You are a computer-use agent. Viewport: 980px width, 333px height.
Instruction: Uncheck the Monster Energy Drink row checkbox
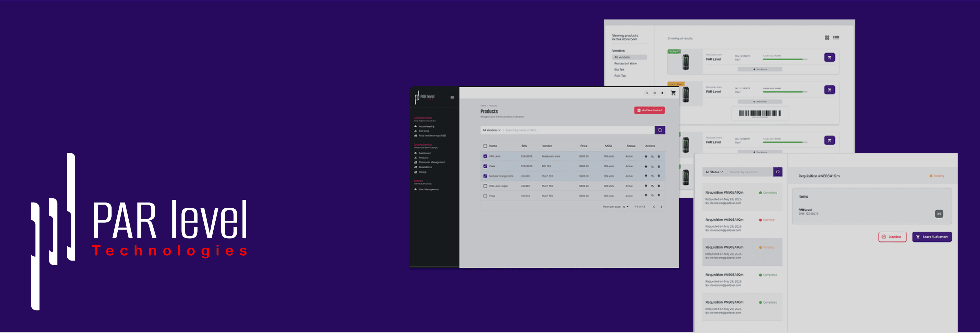485,176
